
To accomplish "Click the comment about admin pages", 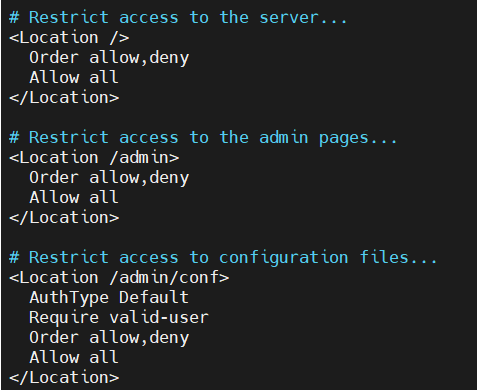I will 203,138.
